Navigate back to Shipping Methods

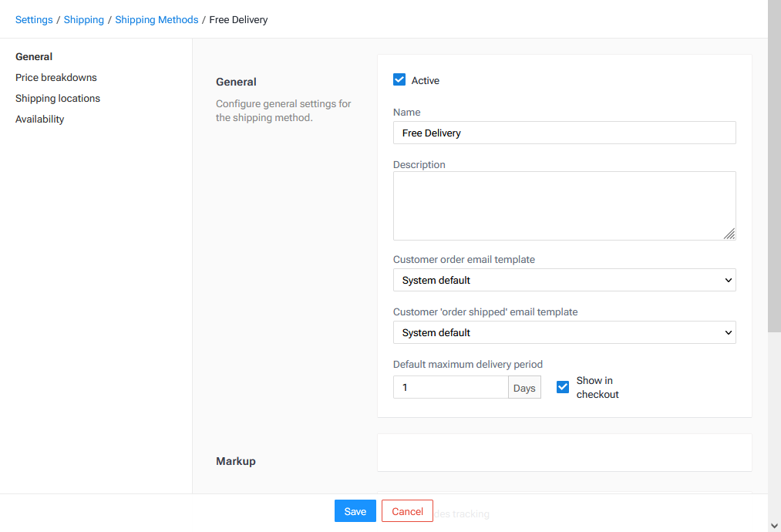tap(157, 19)
